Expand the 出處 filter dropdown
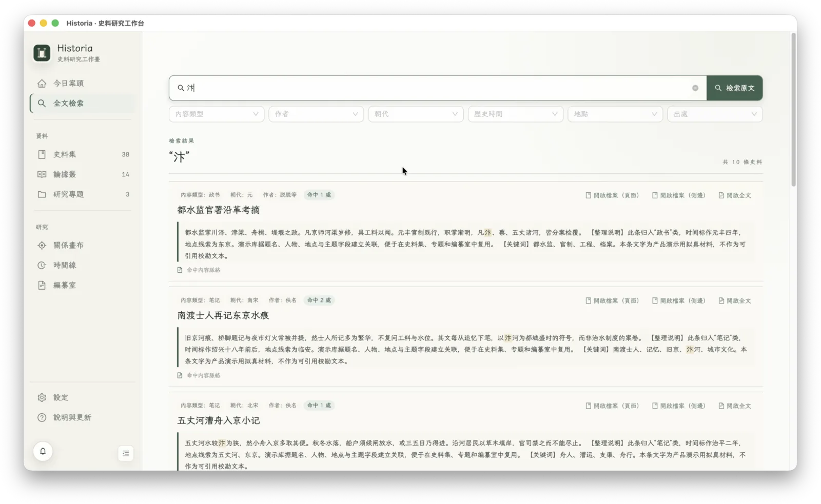 715,114
